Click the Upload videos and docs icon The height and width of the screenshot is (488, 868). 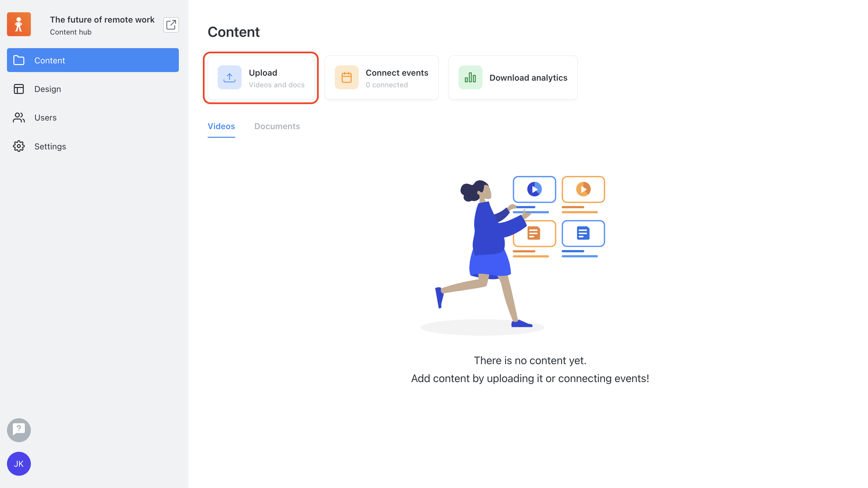pos(229,78)
